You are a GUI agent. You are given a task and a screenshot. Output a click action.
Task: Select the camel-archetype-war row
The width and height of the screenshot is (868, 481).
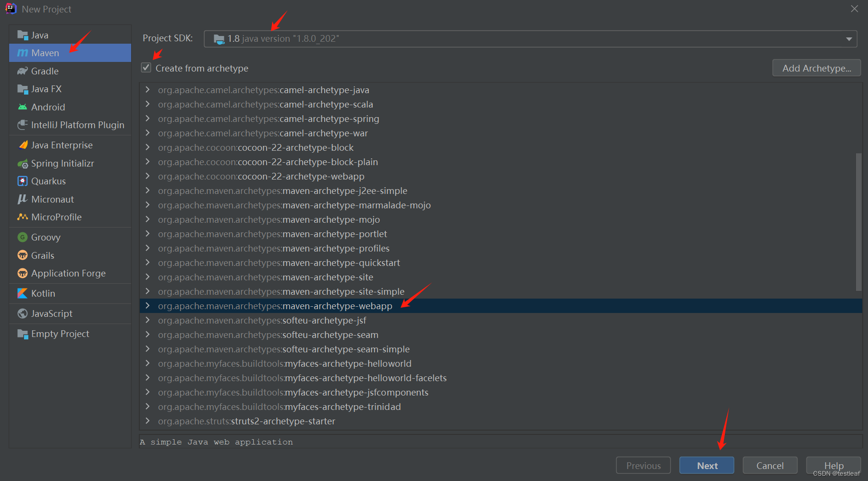(x=501, y=133)
